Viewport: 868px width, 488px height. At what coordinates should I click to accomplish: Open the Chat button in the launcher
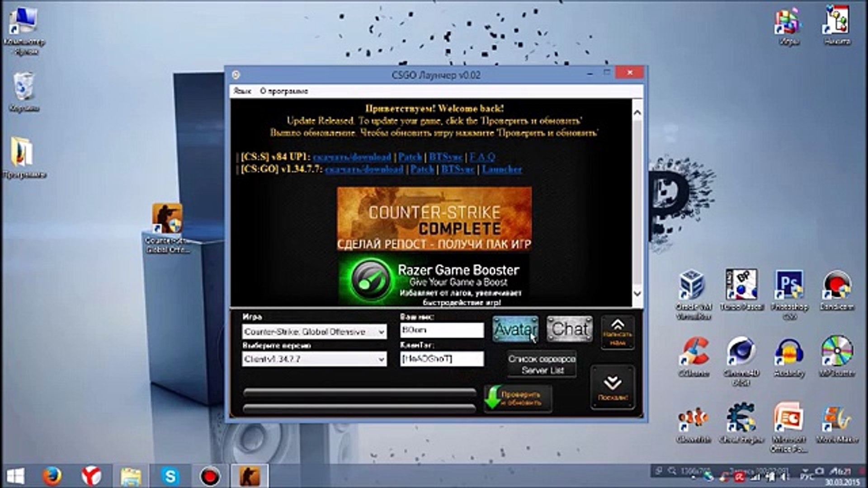tap(569, 329)
